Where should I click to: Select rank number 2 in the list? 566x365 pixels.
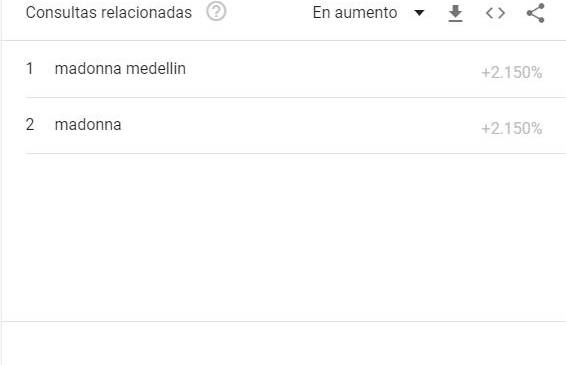(30, 125)
